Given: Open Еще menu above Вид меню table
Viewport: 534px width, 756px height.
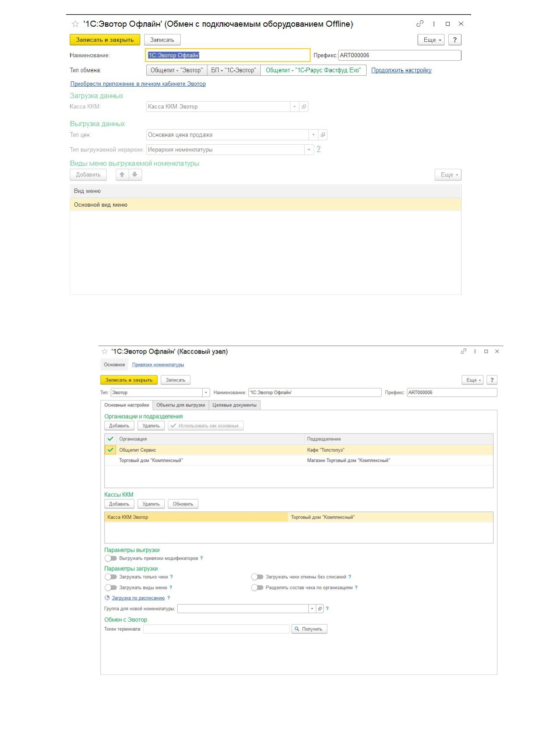Looking at the screenshot, I should [x=448, y=174].
